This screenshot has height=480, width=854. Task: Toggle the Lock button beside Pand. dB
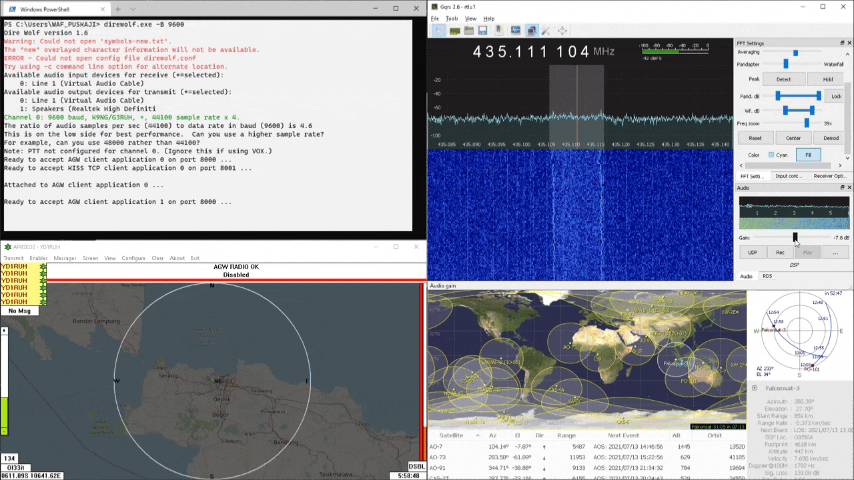pos(836,96)
